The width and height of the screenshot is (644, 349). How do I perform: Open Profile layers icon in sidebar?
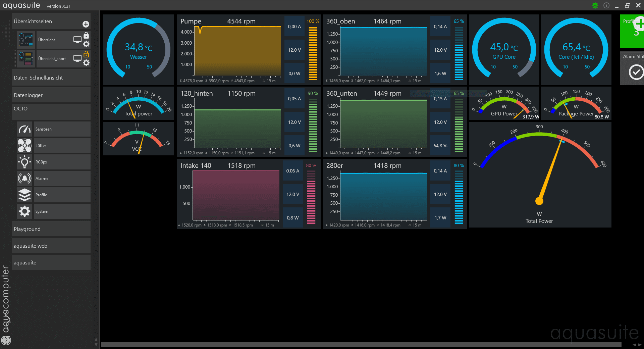25,195
